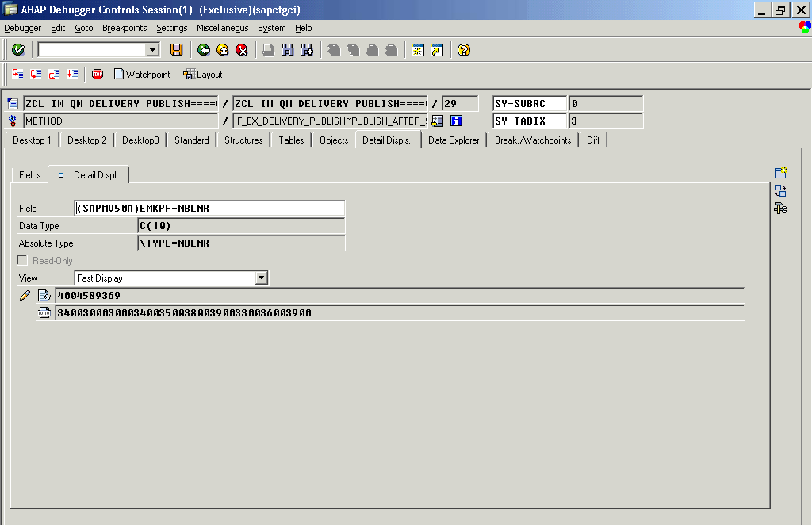Toggle the Read-Only checkbox
Image resolution: width=812 pixels, height=525 pixels.
point(22,260)
